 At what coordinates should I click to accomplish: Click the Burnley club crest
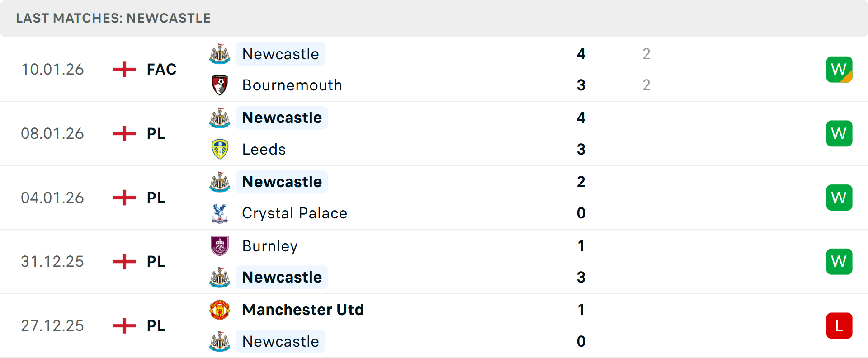click(220, 246)
